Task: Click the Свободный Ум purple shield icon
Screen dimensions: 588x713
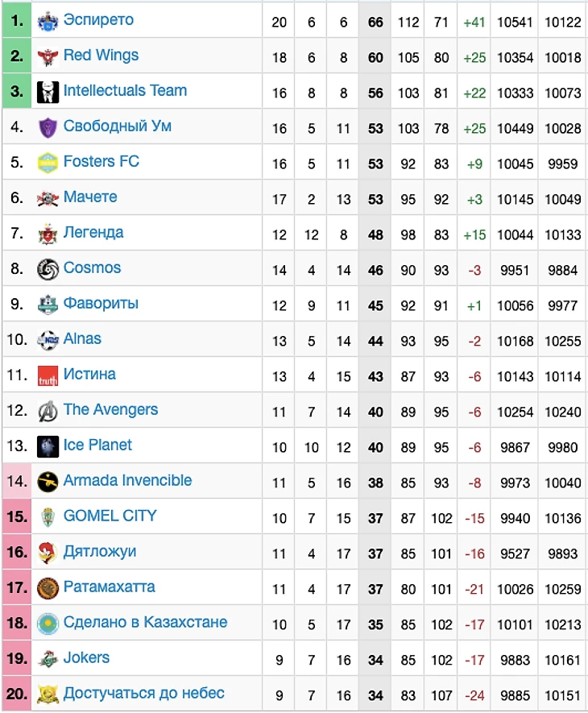Action: 48,128
